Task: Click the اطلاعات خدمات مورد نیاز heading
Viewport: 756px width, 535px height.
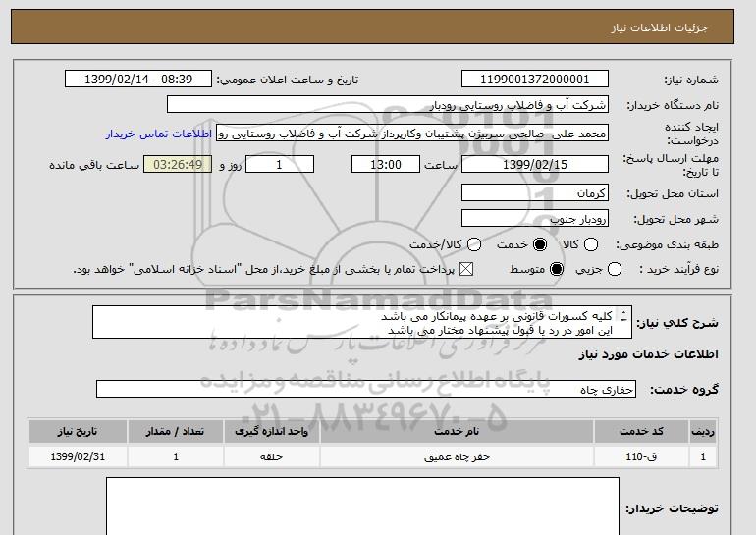Action: coord(648,354)
